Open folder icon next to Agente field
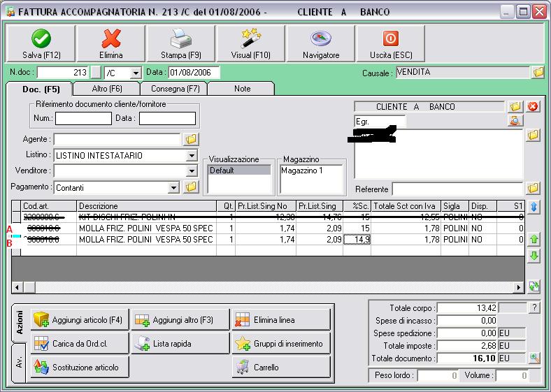 pyautogui.click(x=191, y=140)
